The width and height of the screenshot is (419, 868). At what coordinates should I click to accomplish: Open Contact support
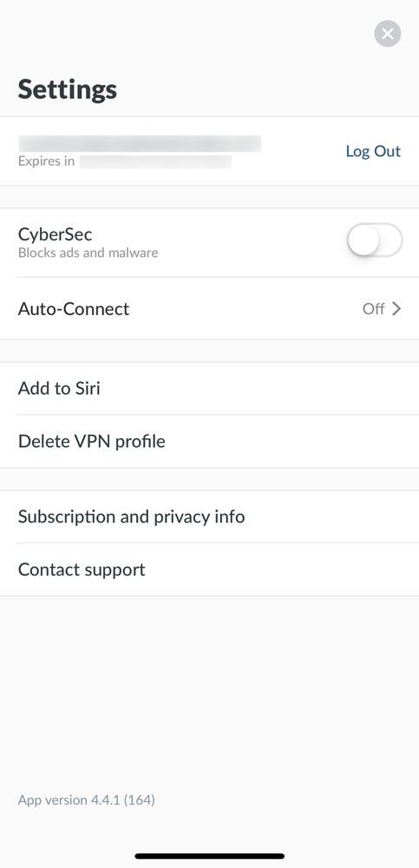(x=209, y=569)
